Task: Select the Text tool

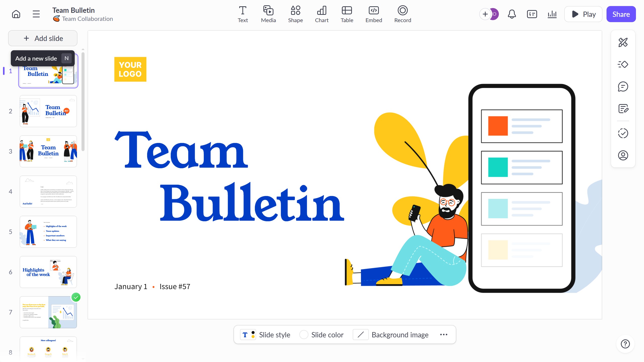Action: click(243, 14)
